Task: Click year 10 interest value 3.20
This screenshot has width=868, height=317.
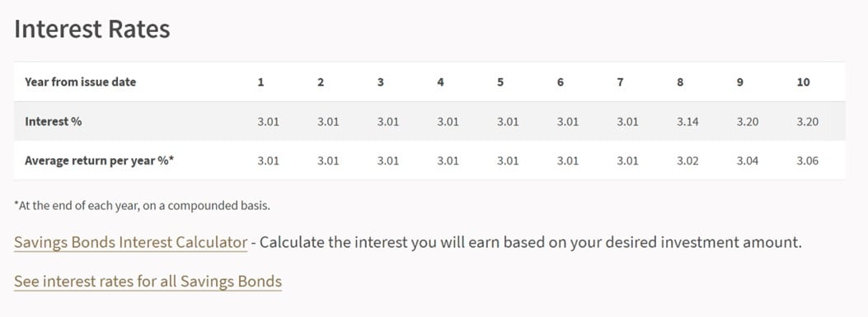Action: [807, 122]
